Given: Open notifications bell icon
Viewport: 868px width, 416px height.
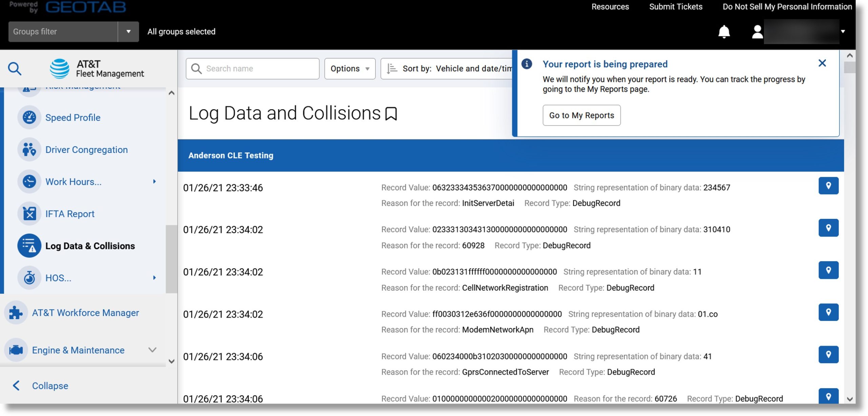Looking at the screenshot, I should click(x=724, y=32).
